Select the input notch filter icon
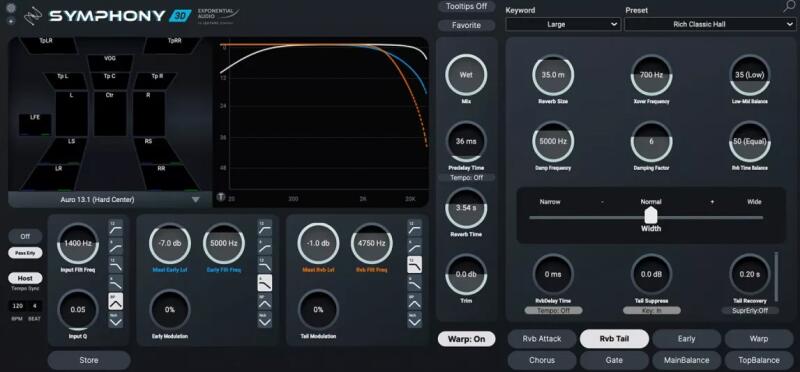Screen dimensions: 800x372 (116, 319)
